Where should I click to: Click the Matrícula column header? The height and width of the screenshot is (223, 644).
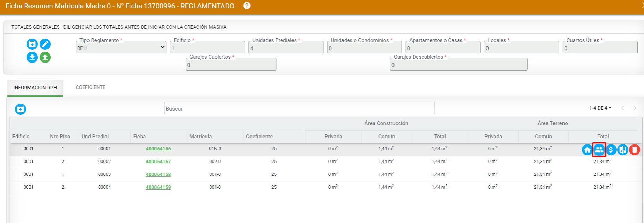(201, 137)
